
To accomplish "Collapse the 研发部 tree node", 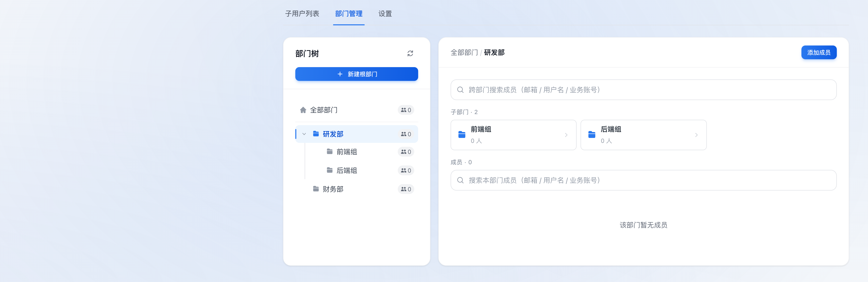I will (x=304, y=134).
